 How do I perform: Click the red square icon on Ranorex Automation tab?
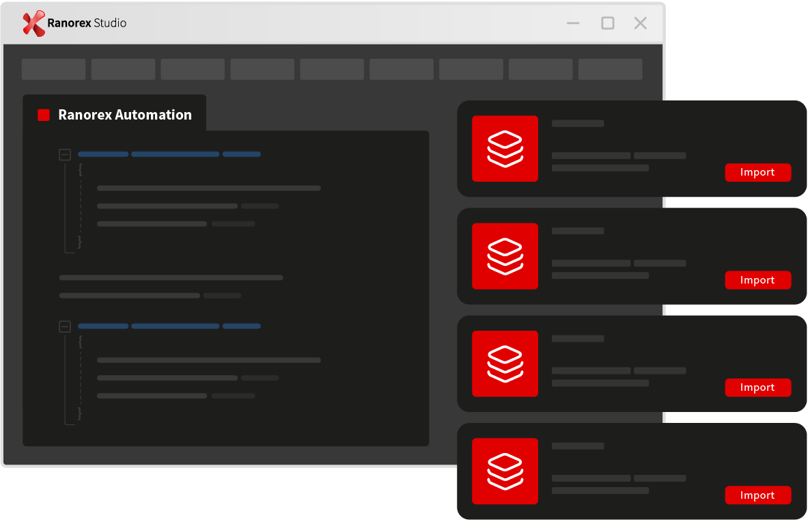pos(44,115)
